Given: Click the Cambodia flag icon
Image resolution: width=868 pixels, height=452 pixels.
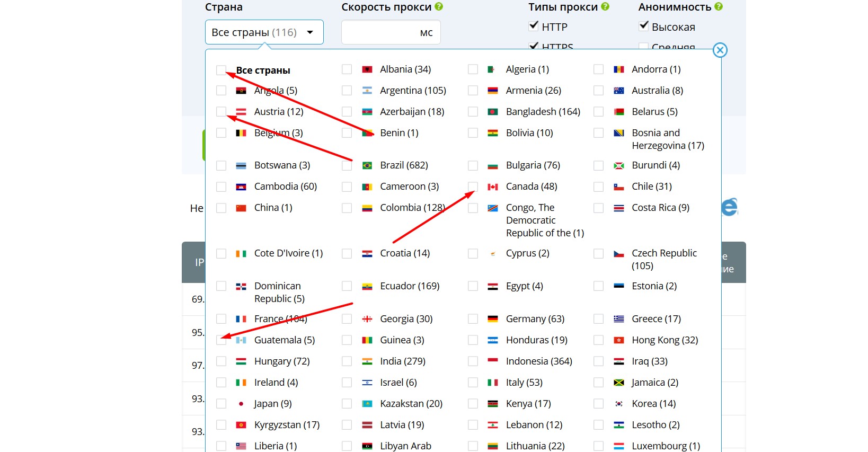Looking at the screenshot, I should (241, 187).
